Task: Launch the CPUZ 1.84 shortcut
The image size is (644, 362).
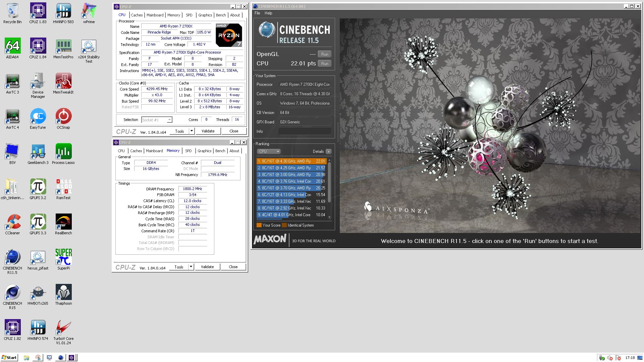Action: pyautogui.click(x=38, y=49)
